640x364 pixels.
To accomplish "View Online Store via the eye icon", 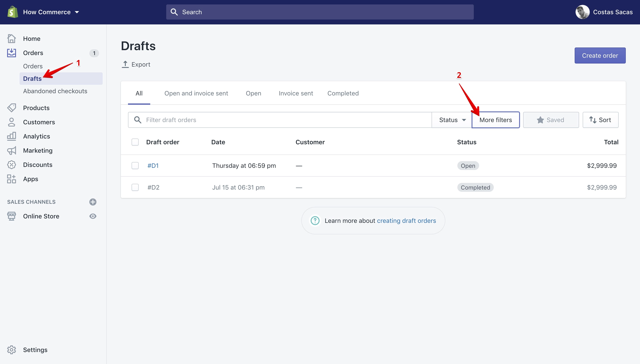I will point(93,216).
